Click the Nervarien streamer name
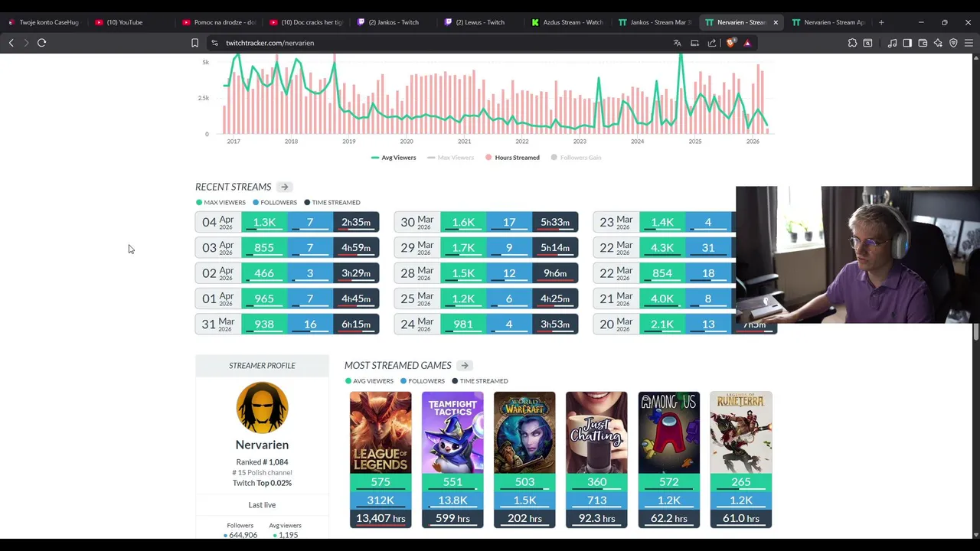Image resolution: width=980 pixels, height=551 pixels. point(262,445)
